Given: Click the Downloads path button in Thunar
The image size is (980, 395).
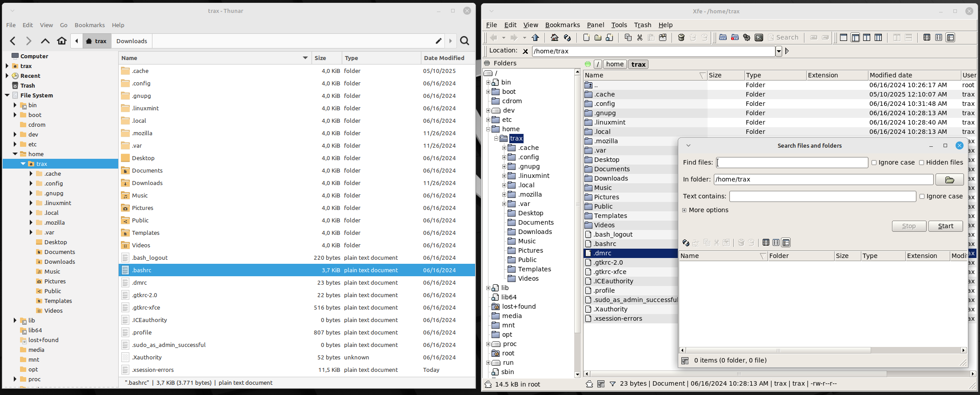Looking at the screenshot, I should (132, 41).
